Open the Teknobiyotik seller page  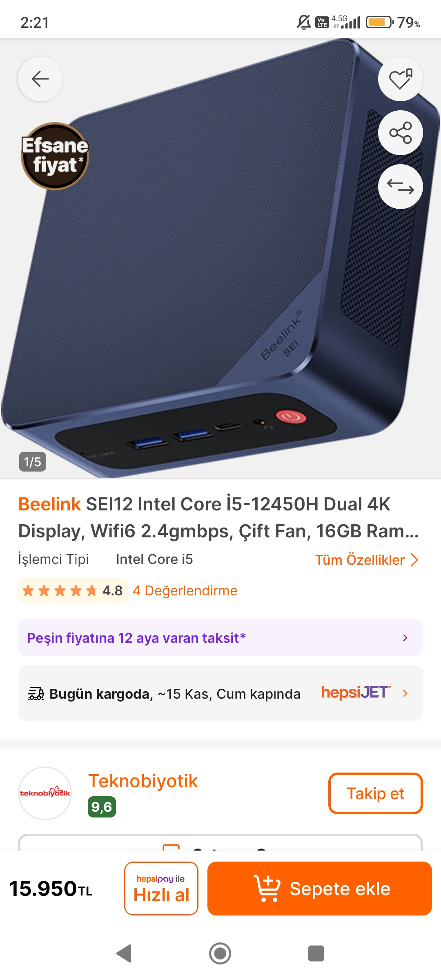pyautogui.click(x=143, y=781)
